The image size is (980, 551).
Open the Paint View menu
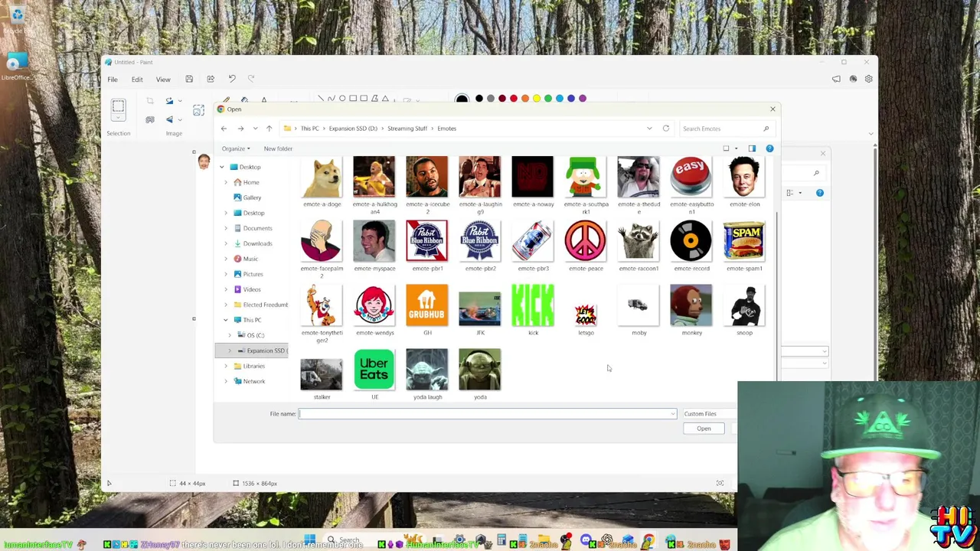pos(163,80)
